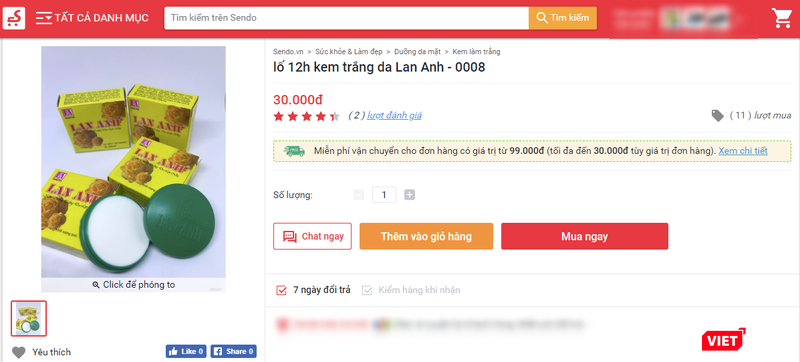Start a chat with Chat ngay
This screenshot has height=362, width=800.
pyautogui.click(x=312, y=236)
